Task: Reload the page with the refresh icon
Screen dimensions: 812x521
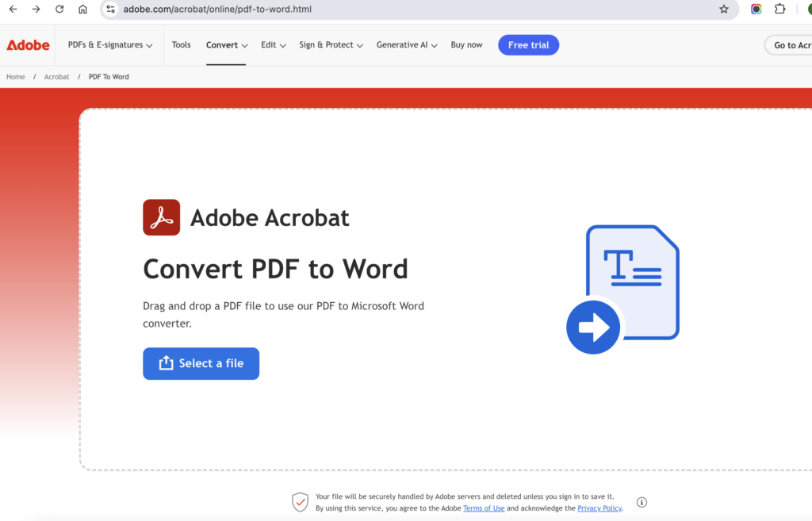Action: pyautogui.click(x=59, y=9)
